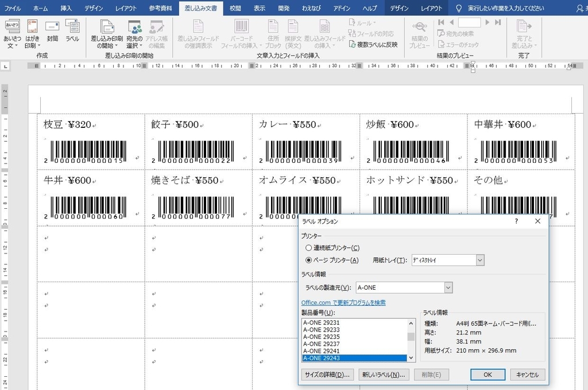The height and width of the screenshot is (390, 588).
Task: Click アドレス帳の編集 edit recipient list
Action: [156, 34]
